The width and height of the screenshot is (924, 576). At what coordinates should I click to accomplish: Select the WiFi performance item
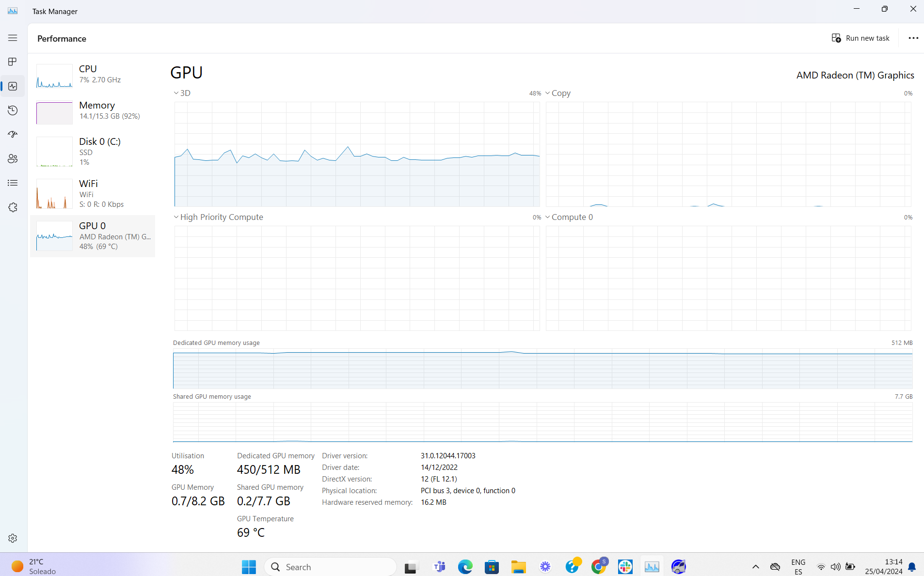coord(93,193)
